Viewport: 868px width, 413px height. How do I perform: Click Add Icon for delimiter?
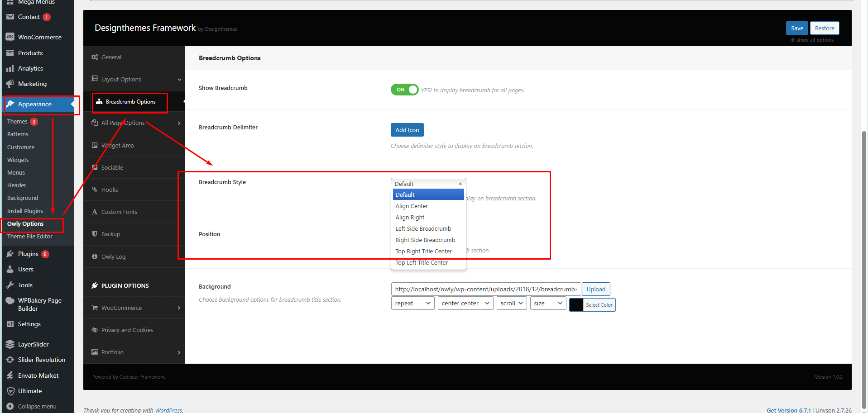[x=407, y=130]
